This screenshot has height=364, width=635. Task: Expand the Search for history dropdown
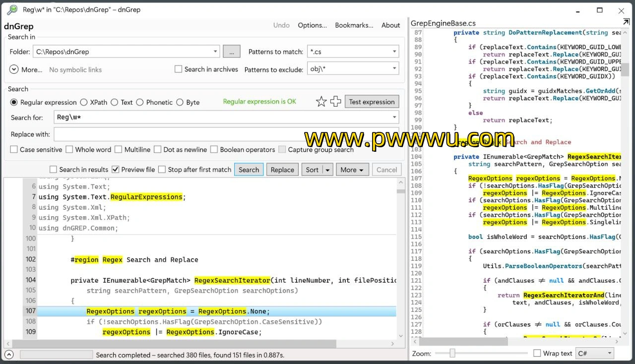pos(394,118)
